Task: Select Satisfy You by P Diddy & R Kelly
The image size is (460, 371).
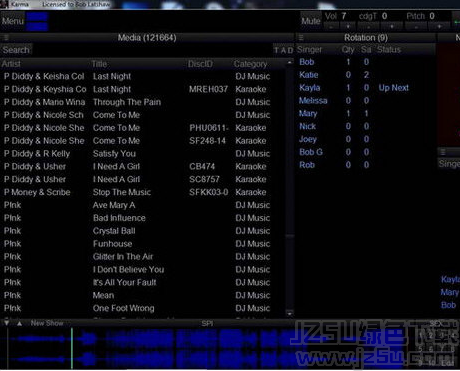Action: (x=143, y=154)
